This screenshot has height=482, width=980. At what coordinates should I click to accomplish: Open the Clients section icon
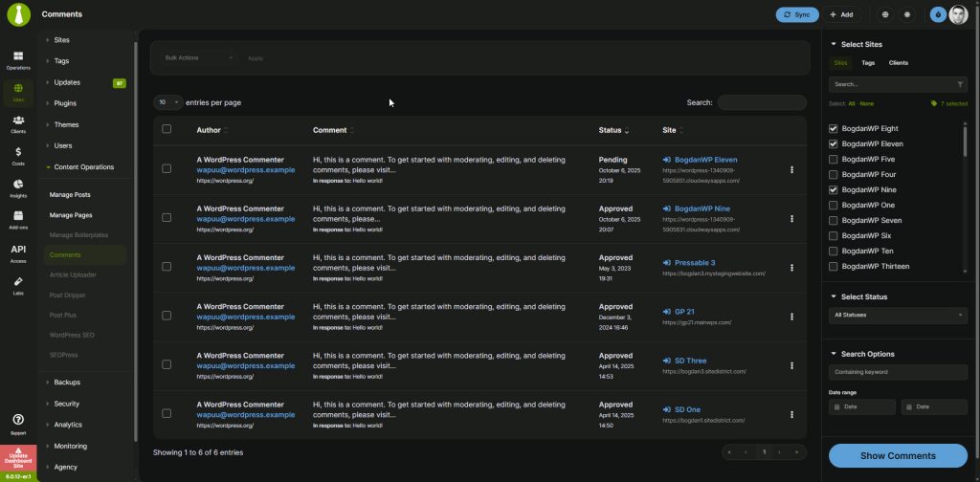tap(18, 120)
